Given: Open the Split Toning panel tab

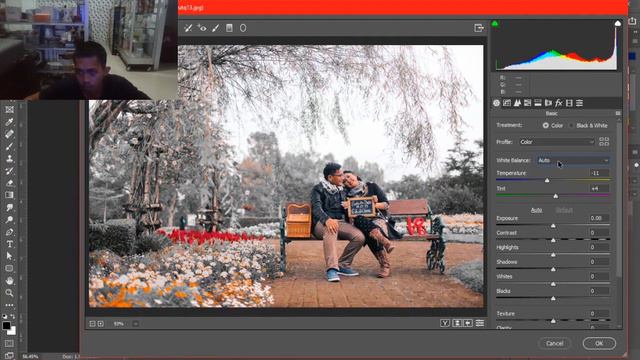Looking at the screenshot, I should [538, 103].
